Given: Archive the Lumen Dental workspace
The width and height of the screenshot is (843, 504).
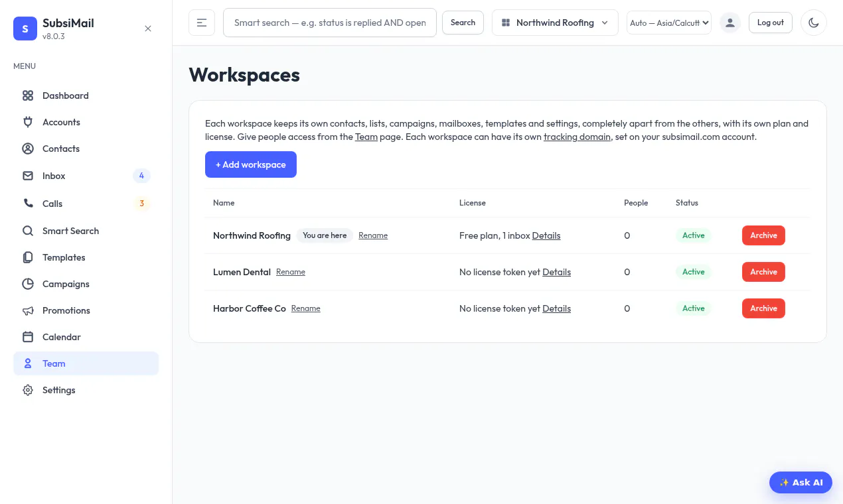Looking at the screenshot, I should (763, 272).
